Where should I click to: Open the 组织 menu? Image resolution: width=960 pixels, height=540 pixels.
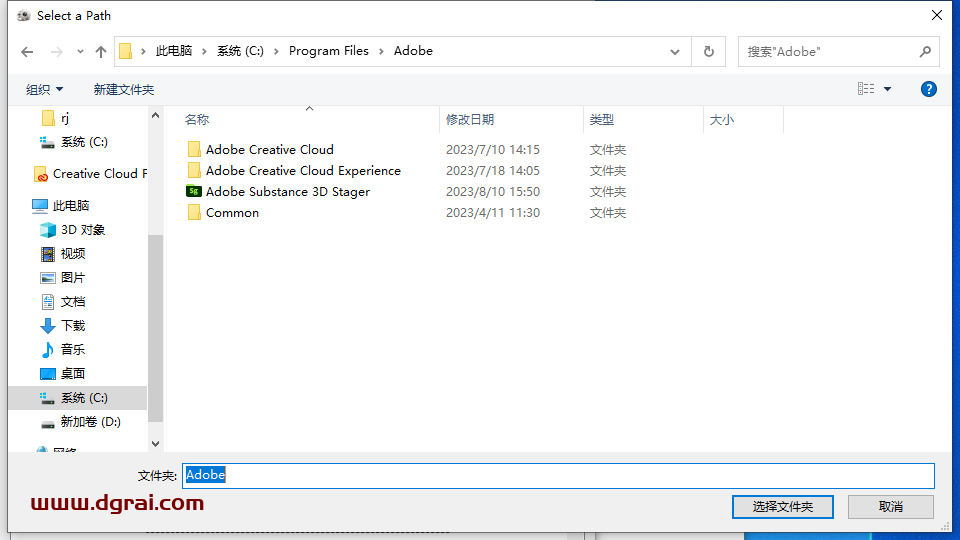click(44, 89)
